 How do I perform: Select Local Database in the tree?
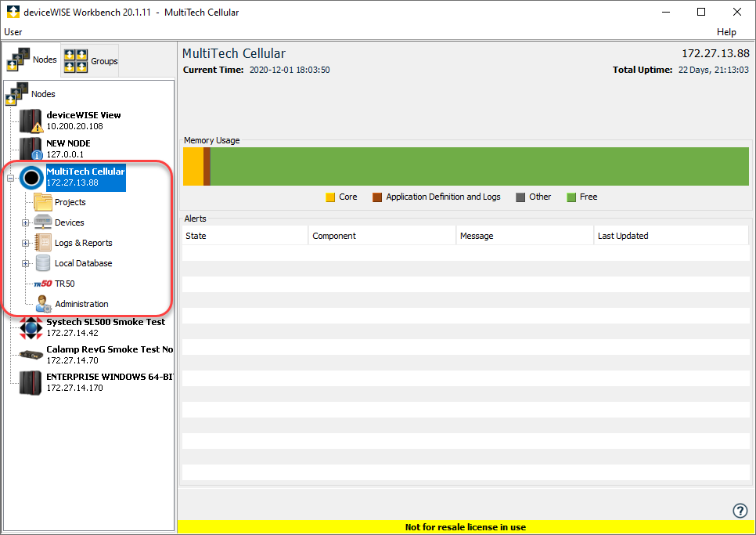coord(84,263)
